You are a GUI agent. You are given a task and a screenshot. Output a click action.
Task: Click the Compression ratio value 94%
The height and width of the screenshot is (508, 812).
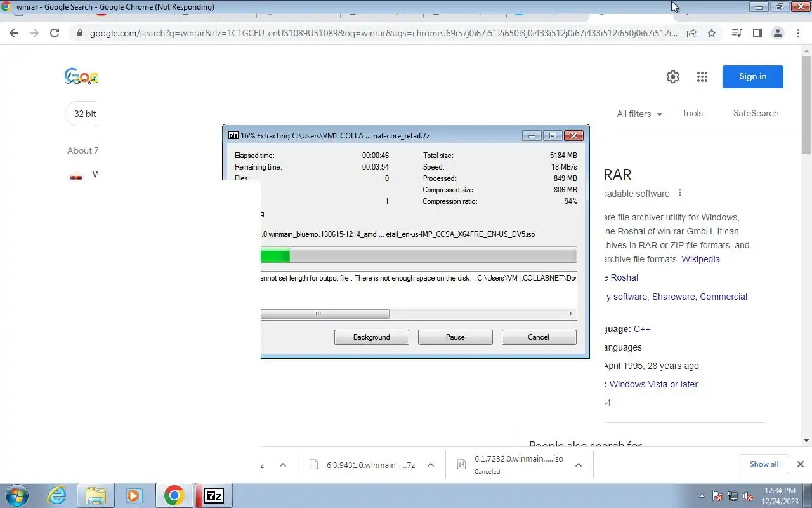pyautogui.click(x=570, y=201)
